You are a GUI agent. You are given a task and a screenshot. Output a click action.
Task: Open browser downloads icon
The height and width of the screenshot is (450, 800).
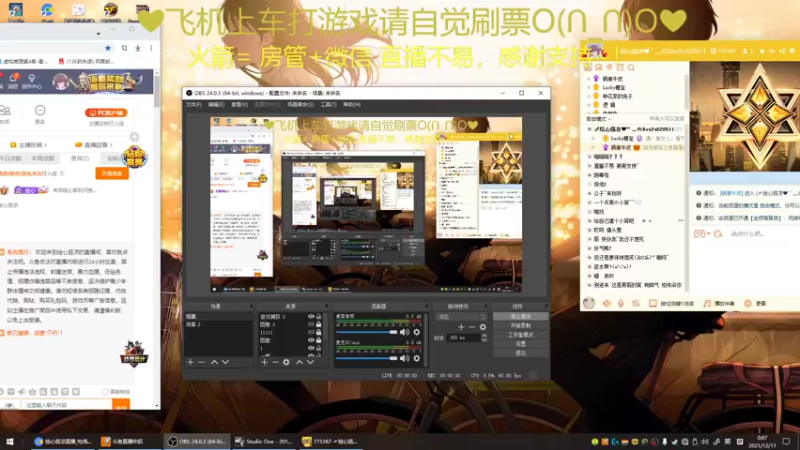coord(138,48)
